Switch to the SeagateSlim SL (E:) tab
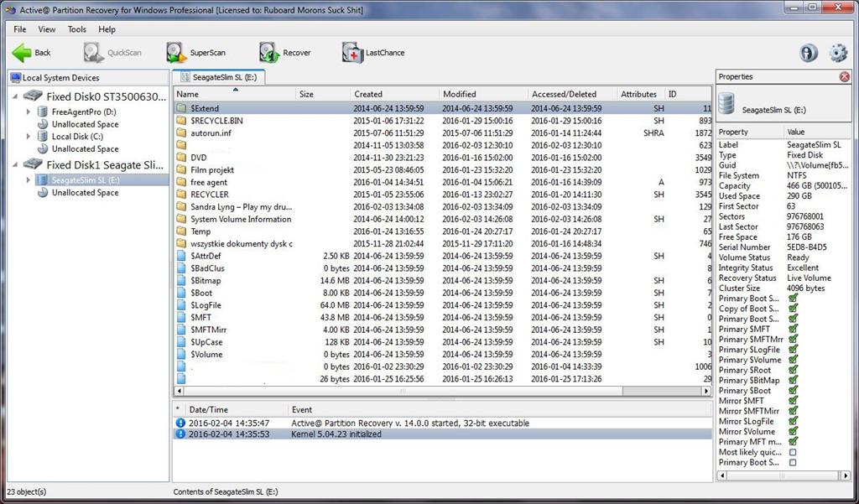Screen dimensions: 859x504 point(219,77)
